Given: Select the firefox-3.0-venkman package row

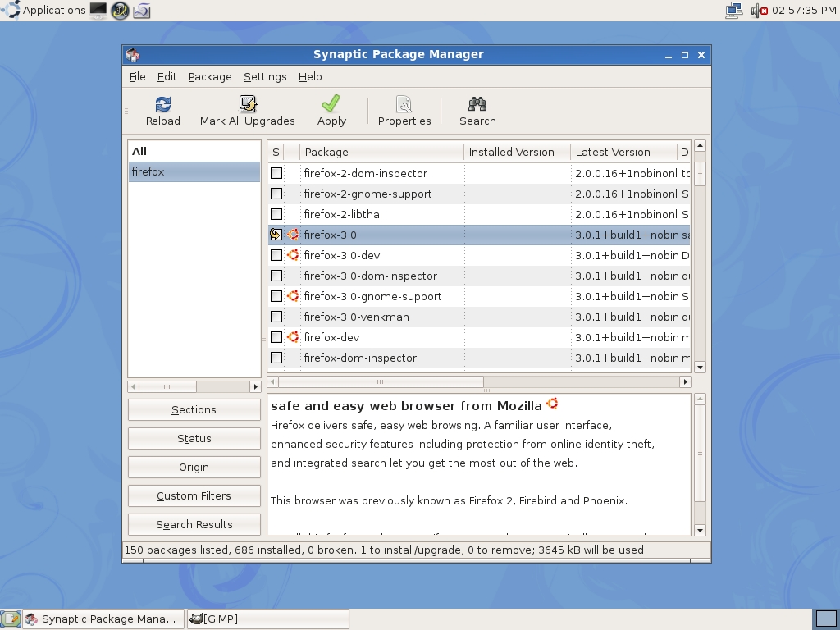Looking at the screenshot, I should (x=479, y=317).
